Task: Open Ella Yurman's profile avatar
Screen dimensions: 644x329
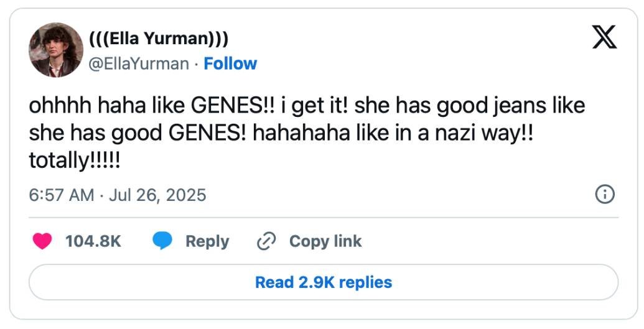Action: [x=56, y=50]
